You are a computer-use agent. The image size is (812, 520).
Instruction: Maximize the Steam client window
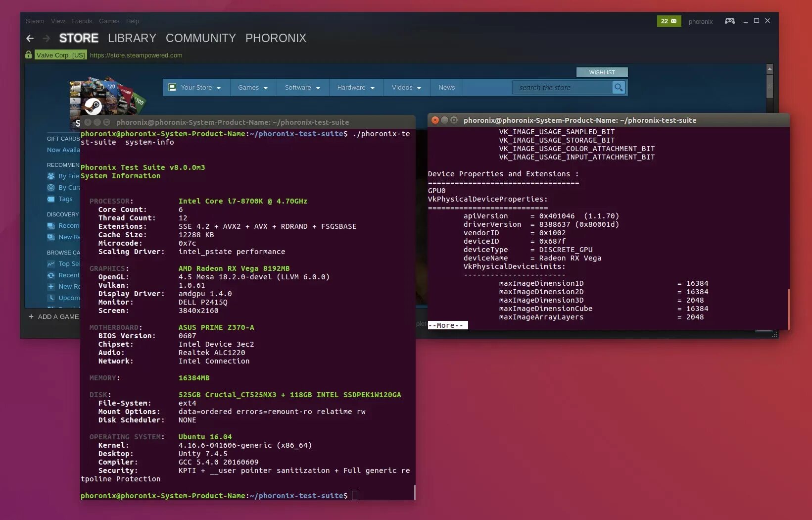coord(756,21)
